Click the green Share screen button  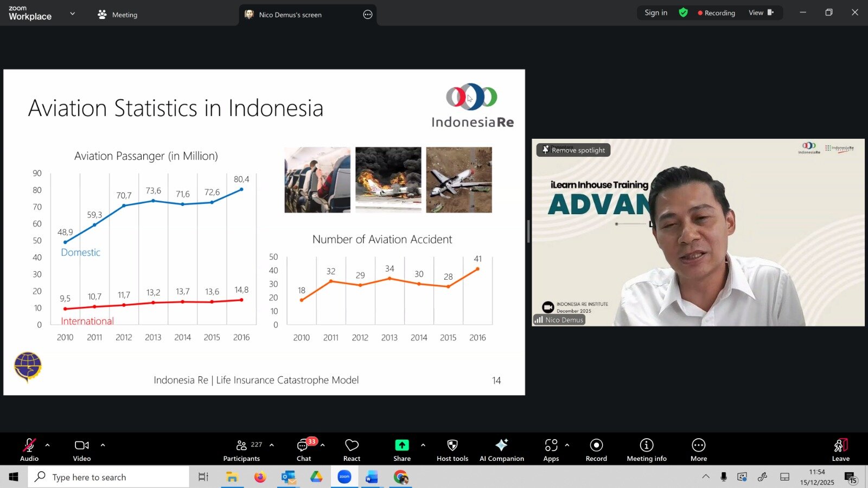coord(401,449)
